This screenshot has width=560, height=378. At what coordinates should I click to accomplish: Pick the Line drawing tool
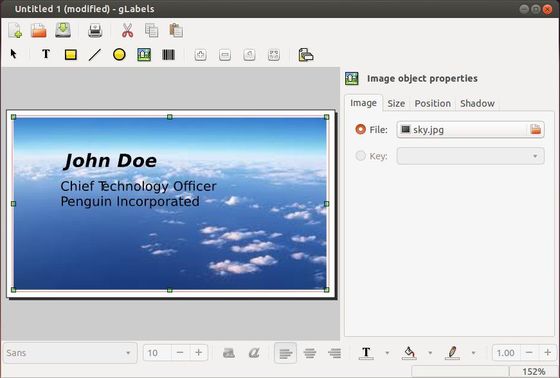tap(95, 55)
